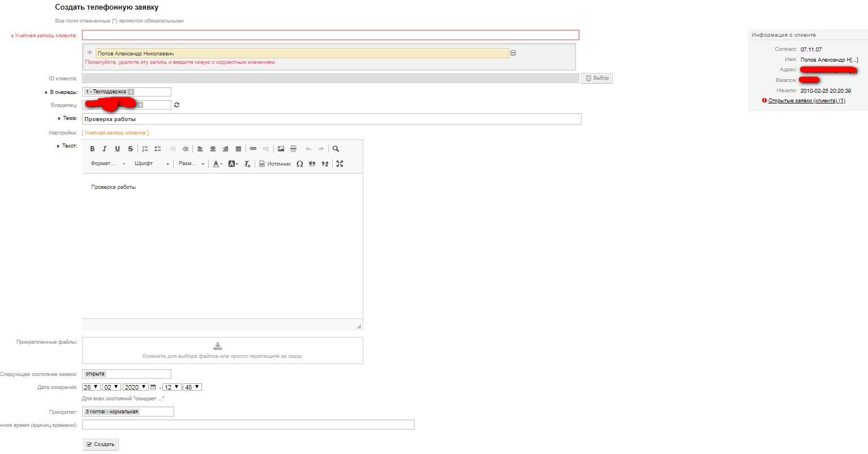Undo the last edit
The width and height of the screenshot is (868, 454).
coord(308,149)
